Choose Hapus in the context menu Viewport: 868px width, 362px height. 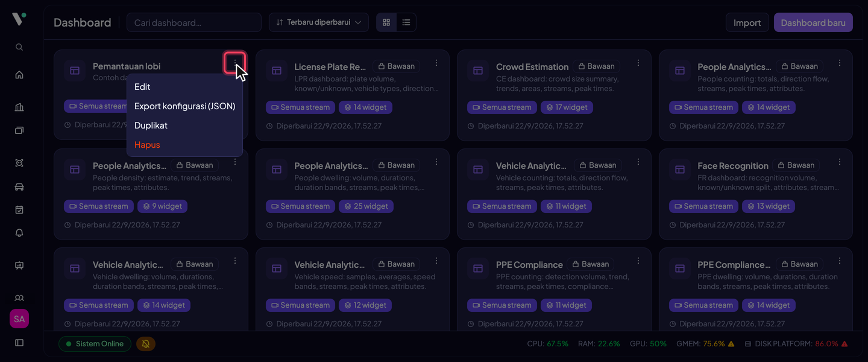pyautogui.click(x=184, y=145)
